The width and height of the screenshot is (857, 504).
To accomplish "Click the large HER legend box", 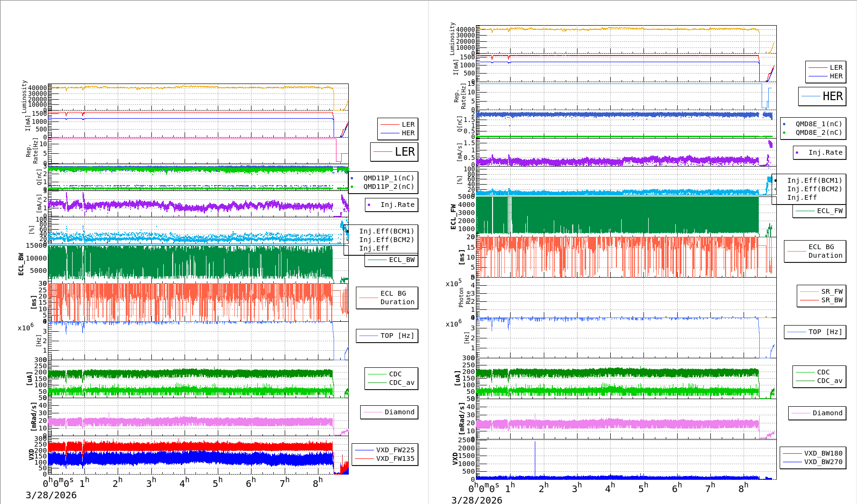I will (822, 96).
